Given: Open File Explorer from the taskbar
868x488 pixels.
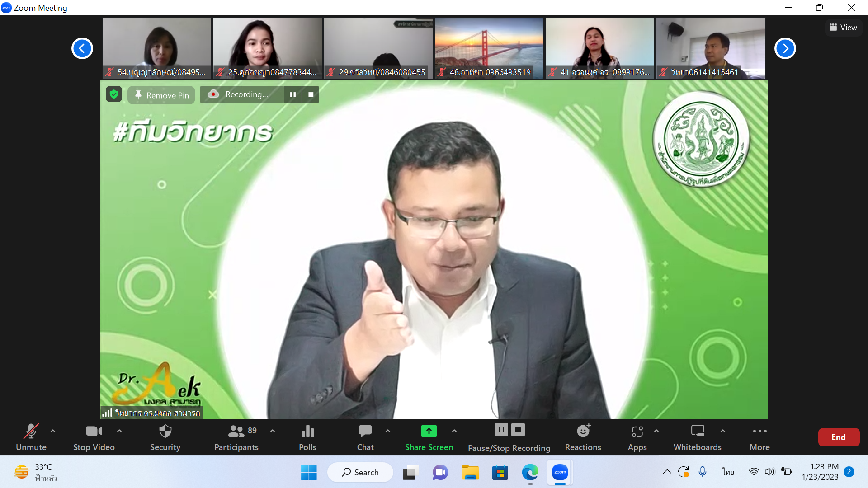Looking at the screenshot, I should 470,473.
